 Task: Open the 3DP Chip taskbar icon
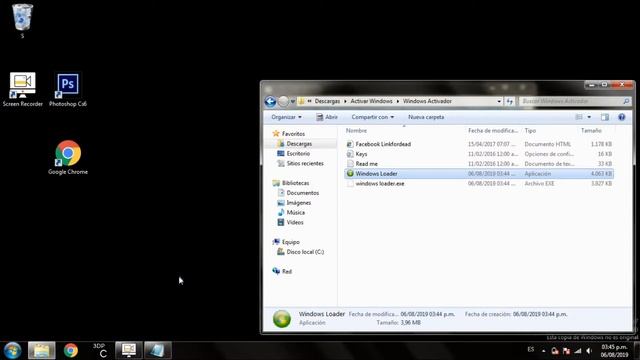(100, 351)
